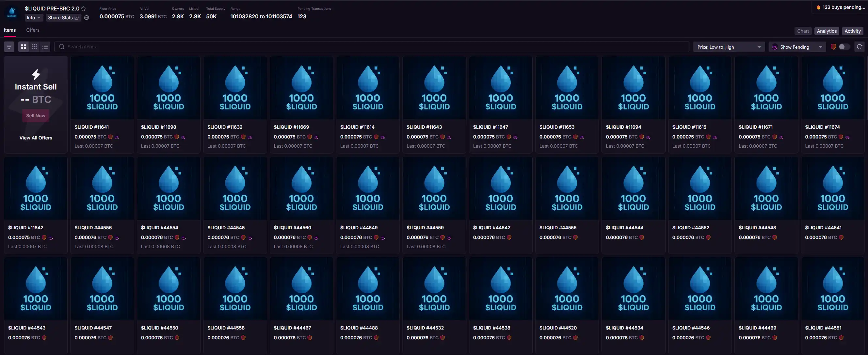Open the filters panel icon
This screenshot has width=868, height=355.
9,47
